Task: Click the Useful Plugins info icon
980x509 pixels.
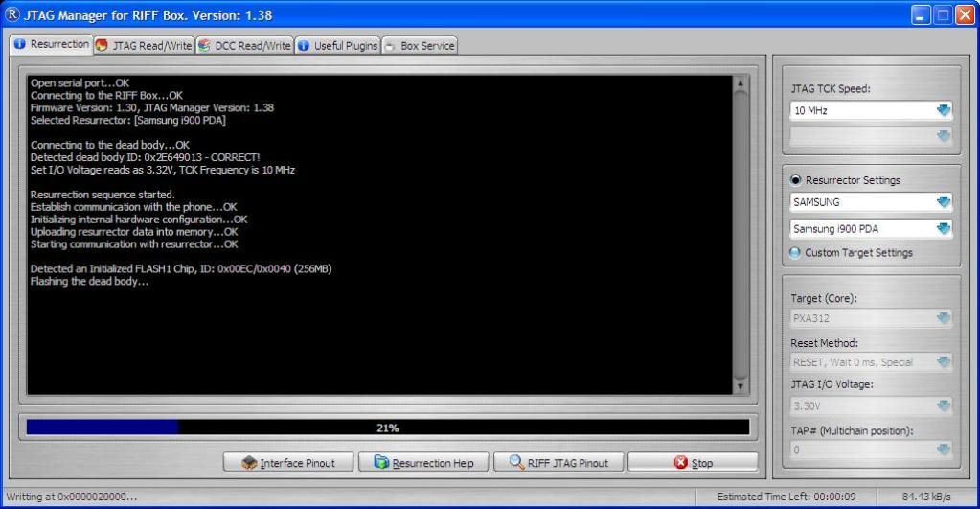Action: tap(304, 45)
